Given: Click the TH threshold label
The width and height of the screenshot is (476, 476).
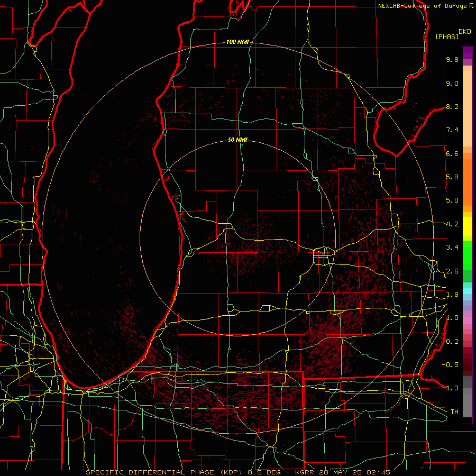Looking at the screenshot, I should pos(454,411).
